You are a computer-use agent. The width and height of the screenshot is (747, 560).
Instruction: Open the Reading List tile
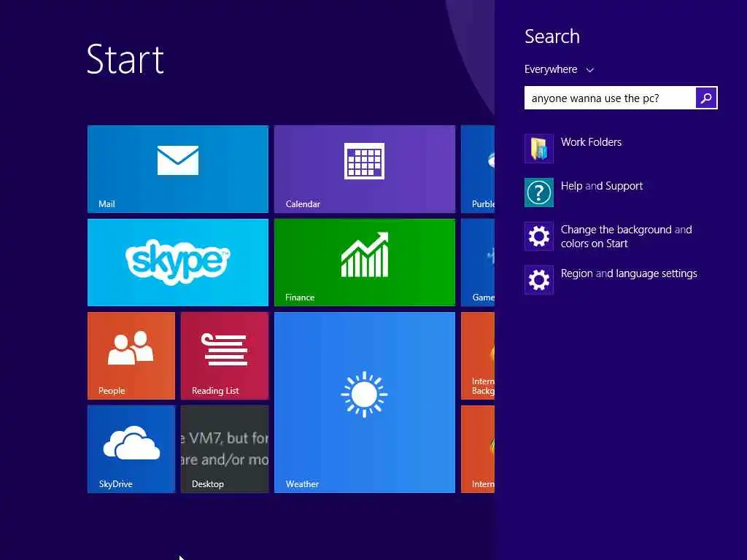pyautogui.click(x=225, y=356)
